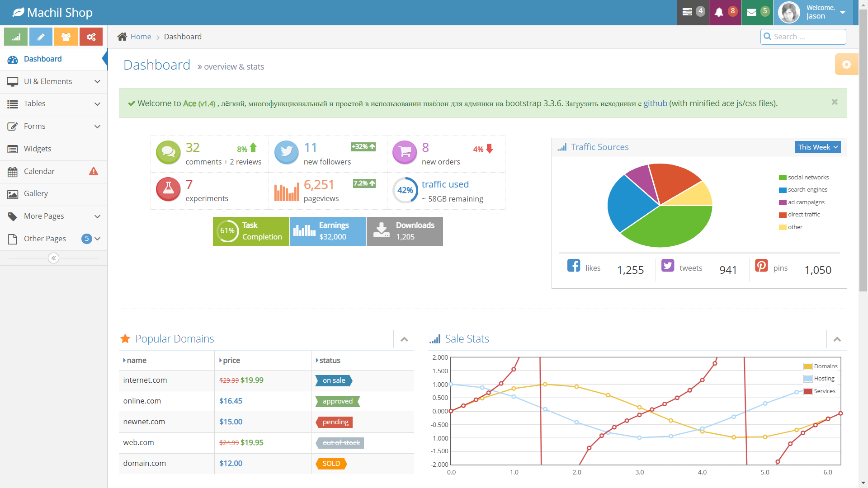868x488 pixels.
Task: Click the SOLD status label
Action: [x=331, y=464]
